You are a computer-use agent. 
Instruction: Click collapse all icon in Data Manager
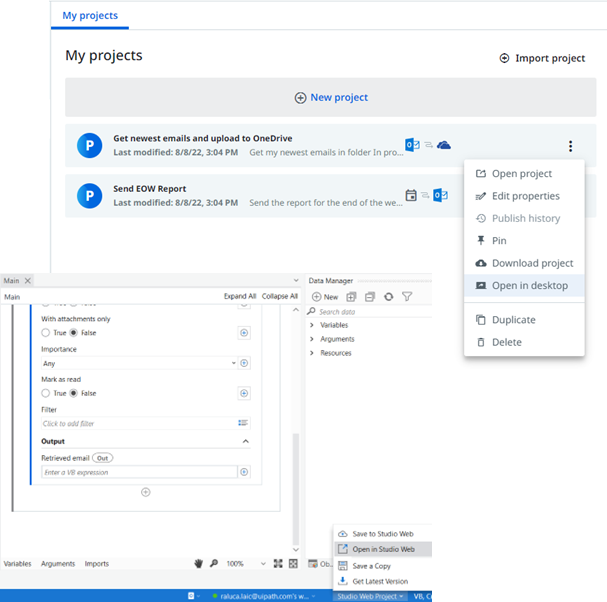click(370, 297)
